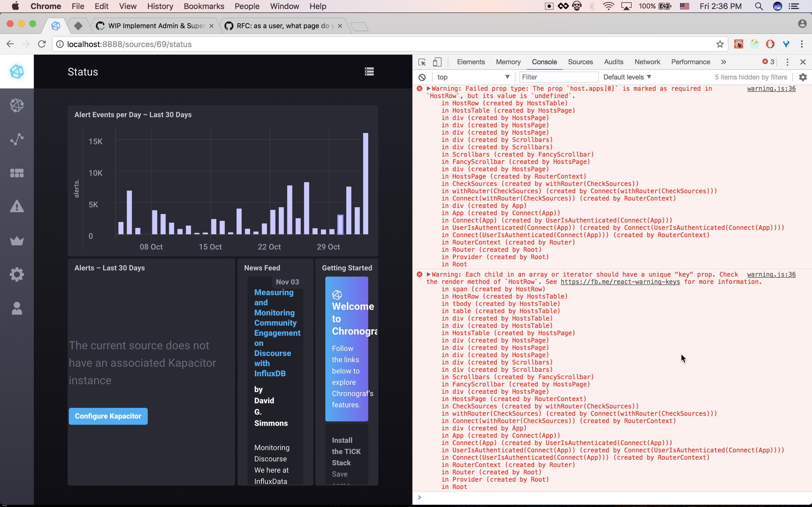Open the Configuration gear icon in sidebar
The width and height of the screenshot is (812, 507).
17,274
